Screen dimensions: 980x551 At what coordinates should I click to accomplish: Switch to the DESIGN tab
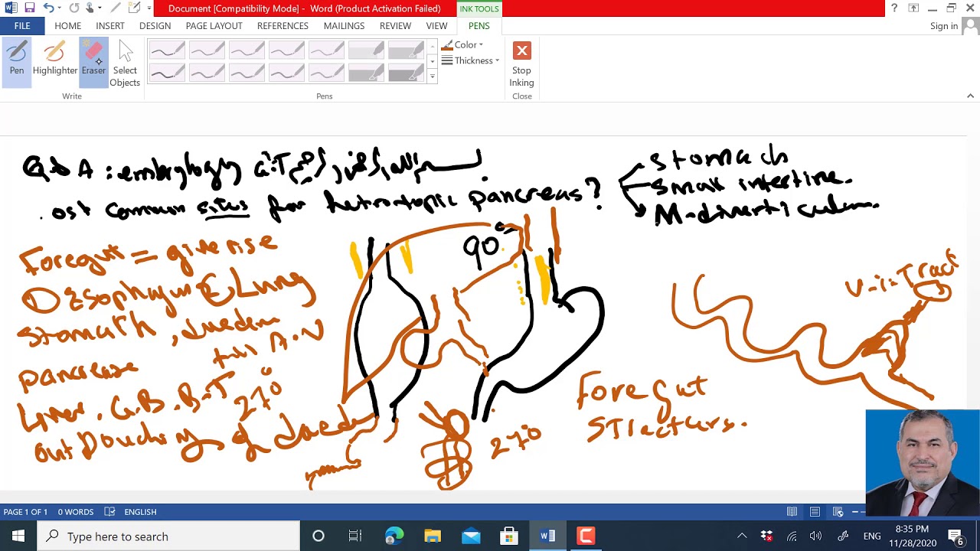pos(155,26)
